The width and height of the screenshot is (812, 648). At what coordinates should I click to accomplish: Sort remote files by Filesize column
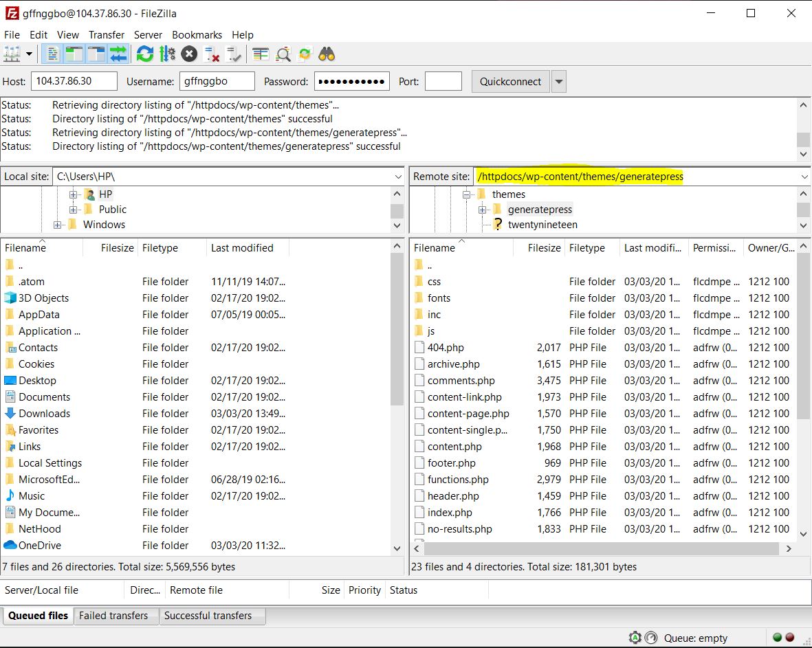(538, 248)
